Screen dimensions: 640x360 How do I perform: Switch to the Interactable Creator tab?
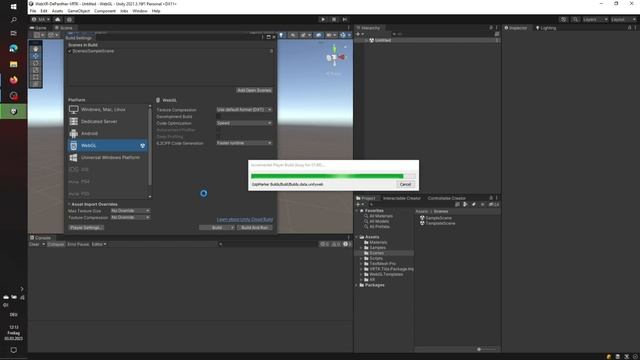click(402, 198)
